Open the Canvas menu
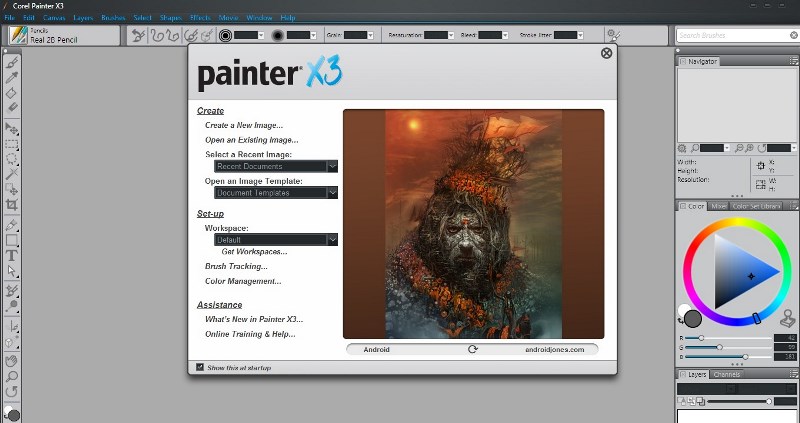This screenshot has height=423, width=800. click(x=54, y=17)
